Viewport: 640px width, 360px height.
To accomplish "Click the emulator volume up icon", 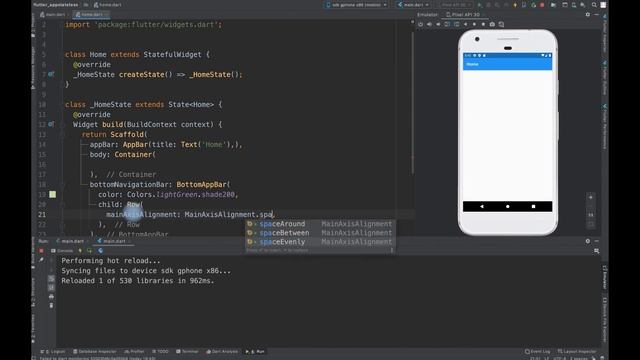I will point(429,24).
